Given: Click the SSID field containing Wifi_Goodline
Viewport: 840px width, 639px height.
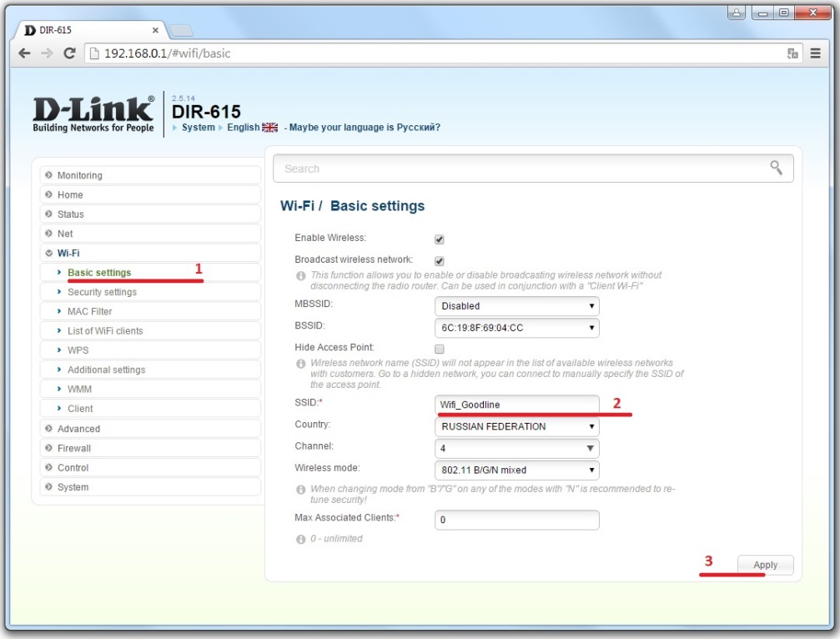Looking at the screenshot, I should pos(517,405).
